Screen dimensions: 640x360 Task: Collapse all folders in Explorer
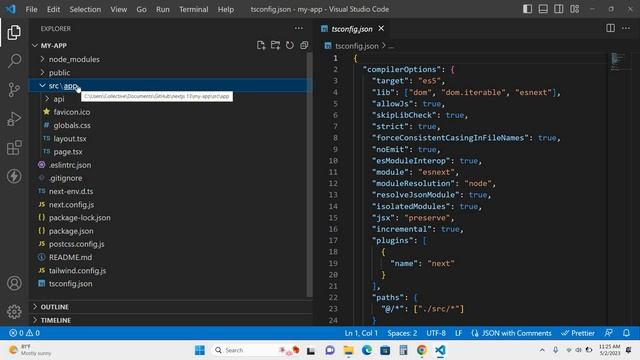pyautogui.click(x=304, y=45)
